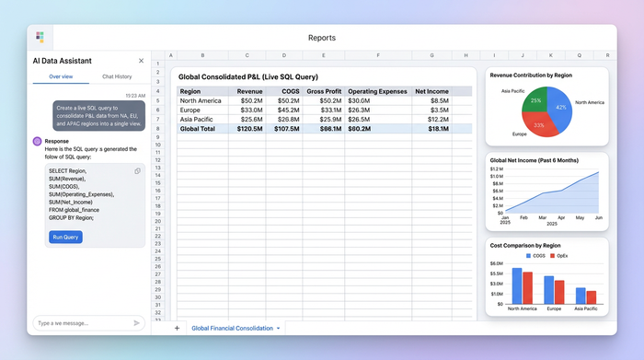Click the colorful app logo icon

pyautogui.click(x=40, y=37)
